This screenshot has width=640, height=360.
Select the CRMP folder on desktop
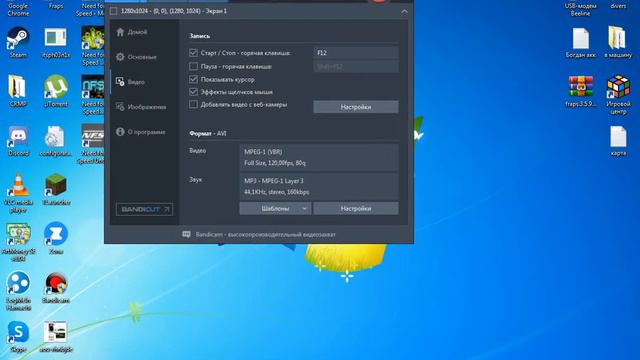18,91
